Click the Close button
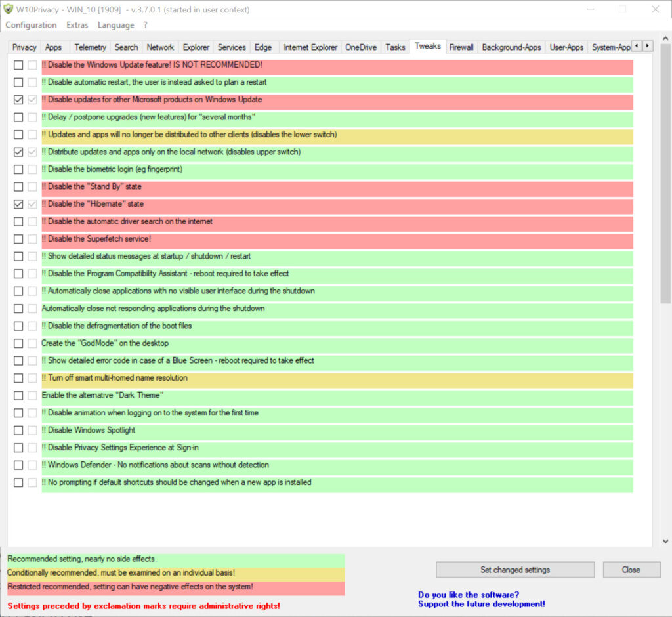 (x=631, y=569)
